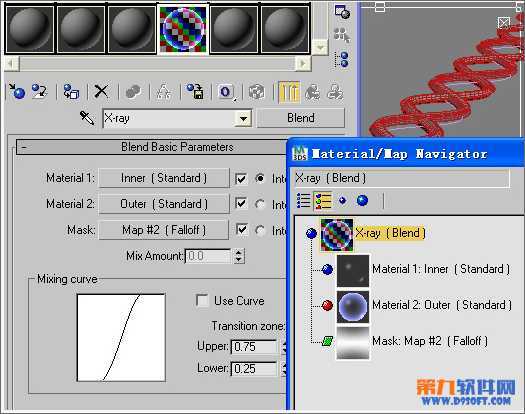This screenshot has width=525, height=414.
Task: Select X-ray (Blend) in Navigator tree
Action: (390, 233)
